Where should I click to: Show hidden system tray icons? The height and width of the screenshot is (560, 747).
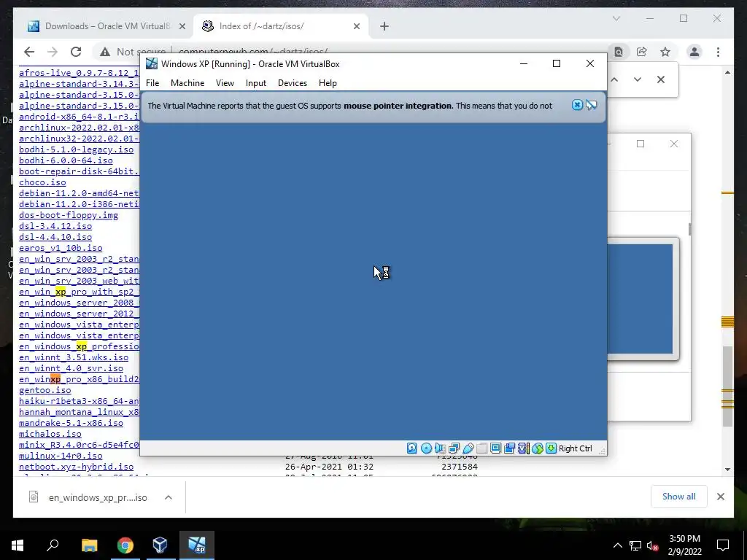(617, 545)
